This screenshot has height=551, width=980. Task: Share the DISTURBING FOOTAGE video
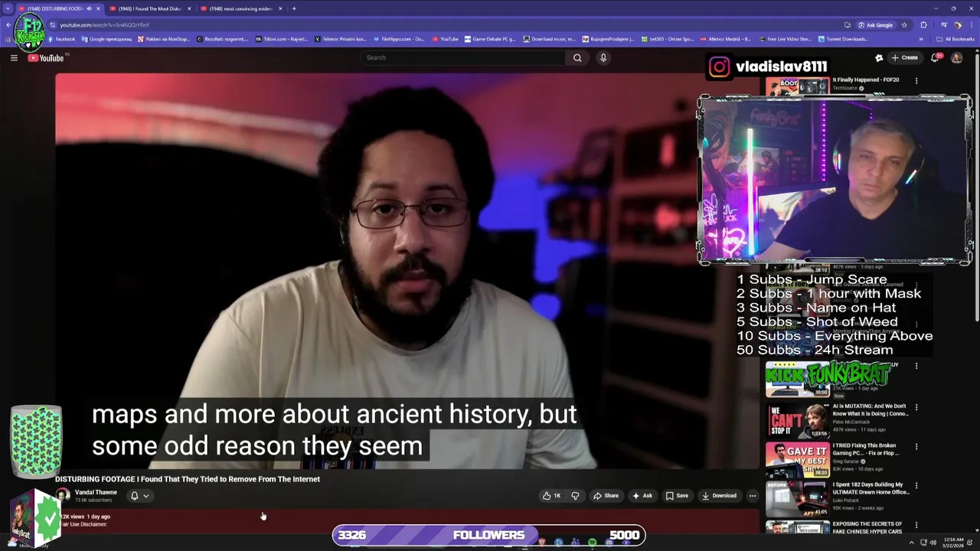[606, 495]
